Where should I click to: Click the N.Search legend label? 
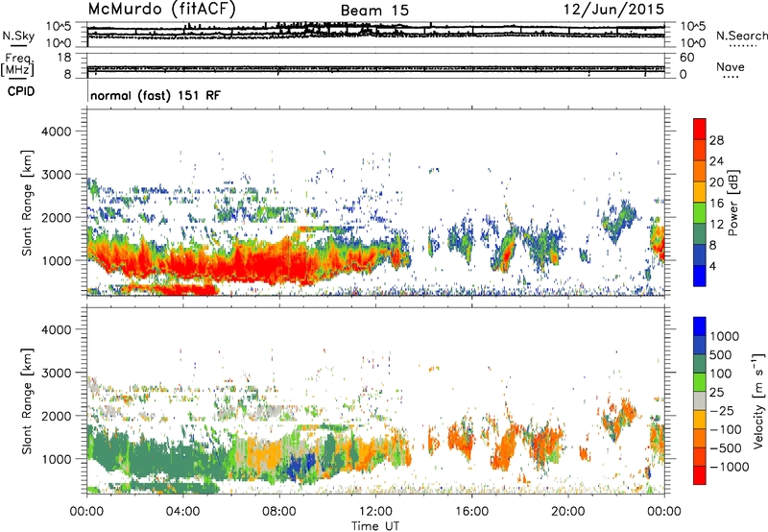(742, 36)
